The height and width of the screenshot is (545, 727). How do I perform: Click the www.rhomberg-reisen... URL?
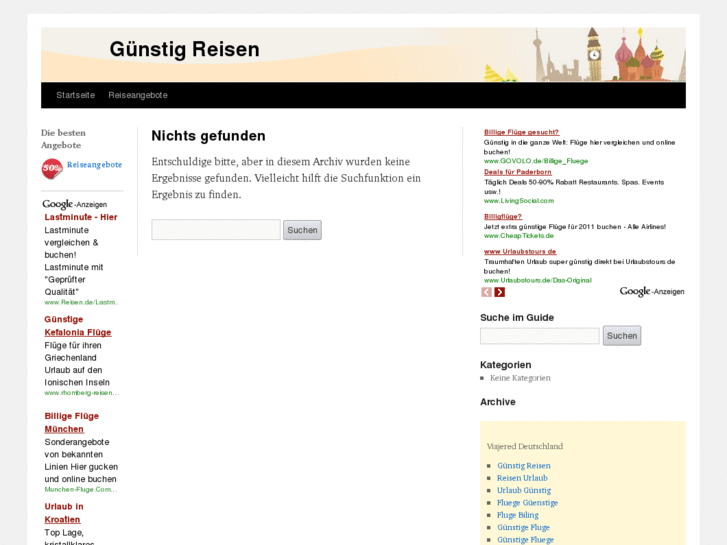pyautogui.click(x=82, y=393)
